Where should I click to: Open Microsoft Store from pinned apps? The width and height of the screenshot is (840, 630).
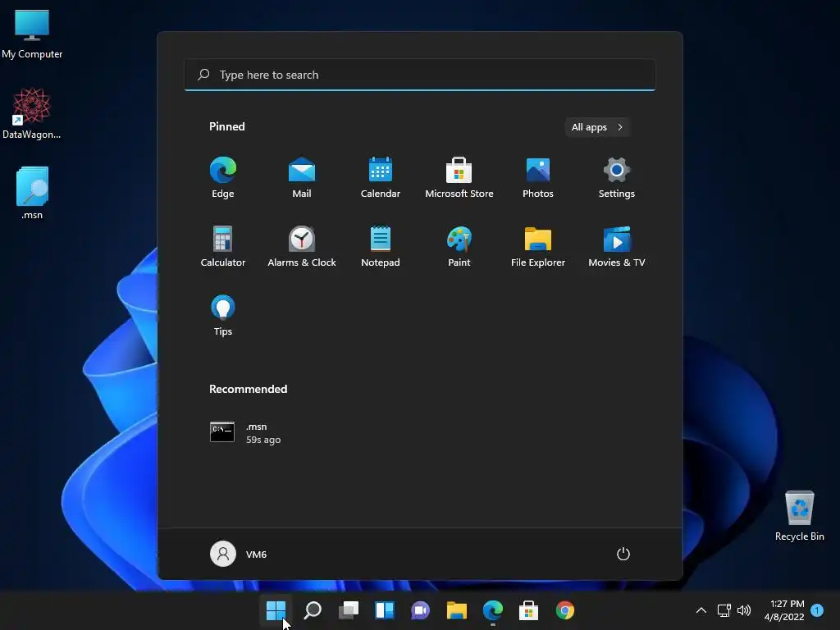click(x=459, y=178)
